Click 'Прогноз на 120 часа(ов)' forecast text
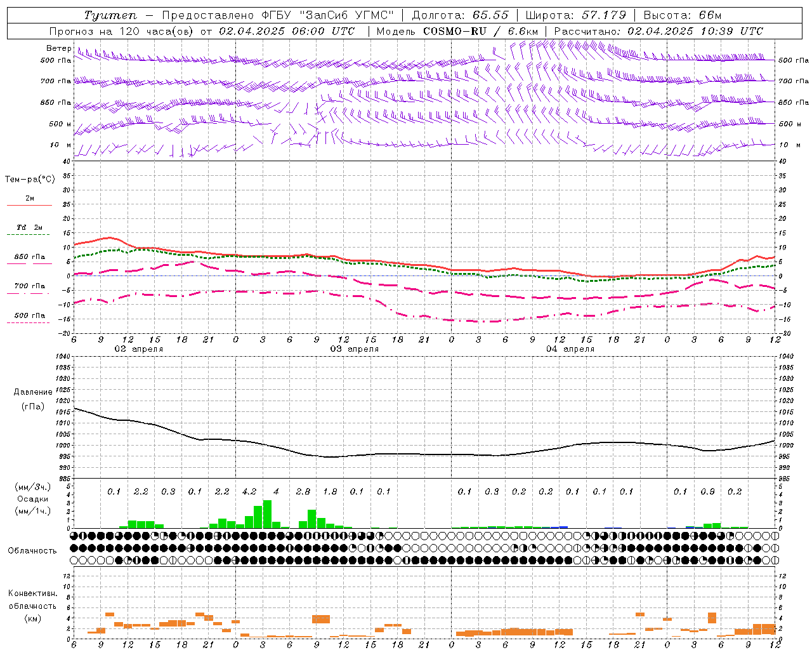 coord(122,31)
